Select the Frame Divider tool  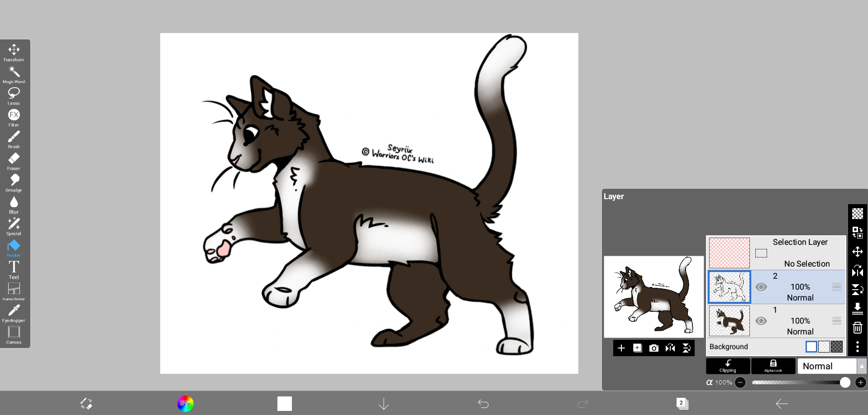14,291
